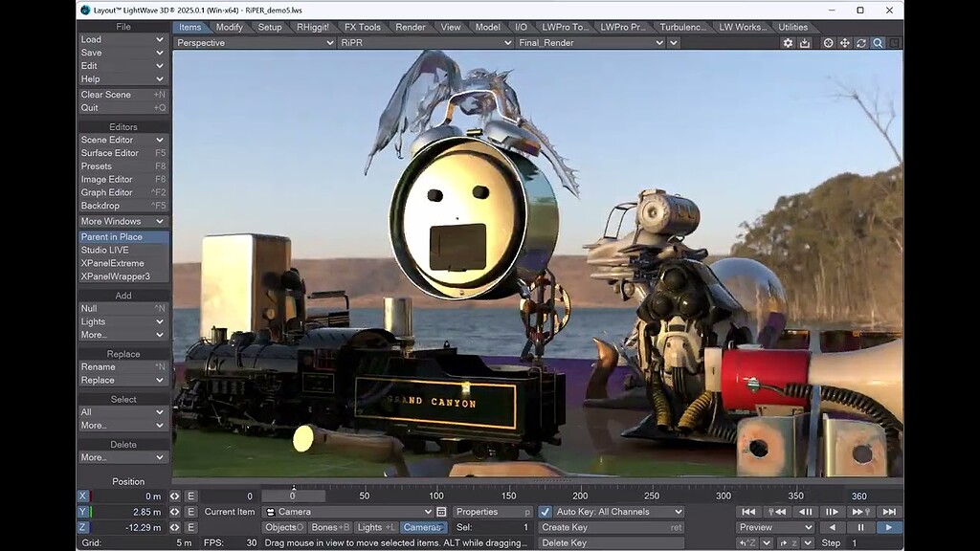Switch selection mode to Lights

coord(375,527)
